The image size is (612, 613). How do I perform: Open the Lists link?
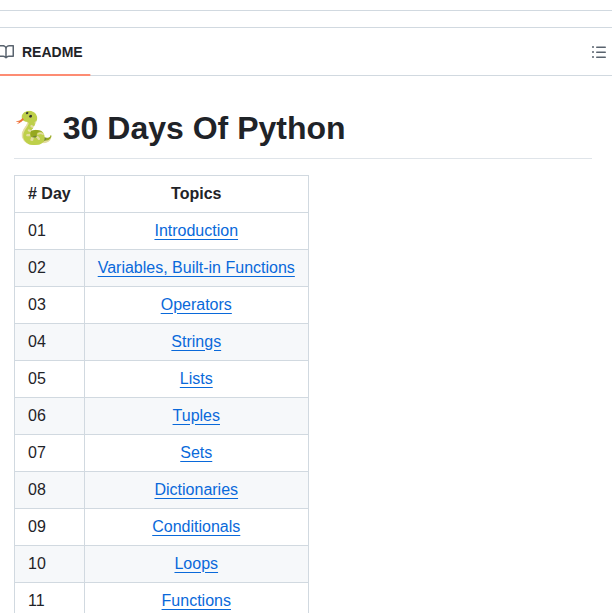coord(196,378)
